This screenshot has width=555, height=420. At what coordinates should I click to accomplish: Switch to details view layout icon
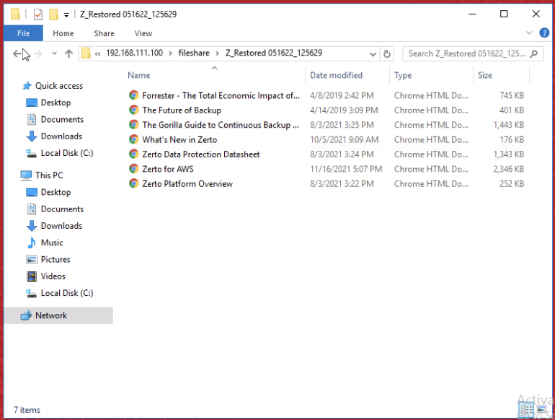tap(526, 410)
